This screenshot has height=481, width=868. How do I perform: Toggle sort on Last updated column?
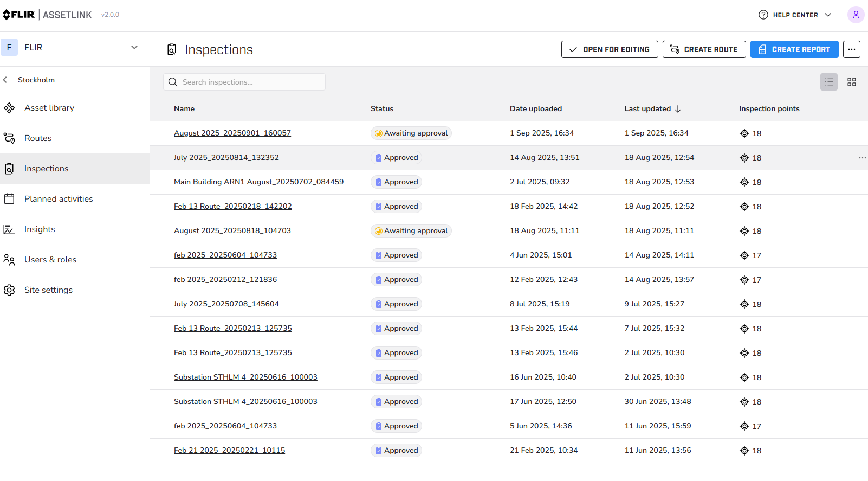tap(652, 108)
